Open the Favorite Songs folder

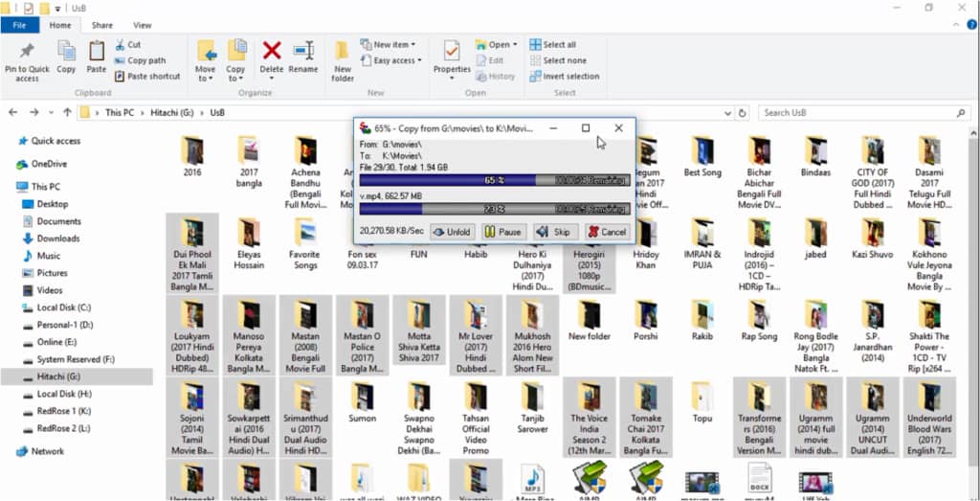(x=305, y=247)
